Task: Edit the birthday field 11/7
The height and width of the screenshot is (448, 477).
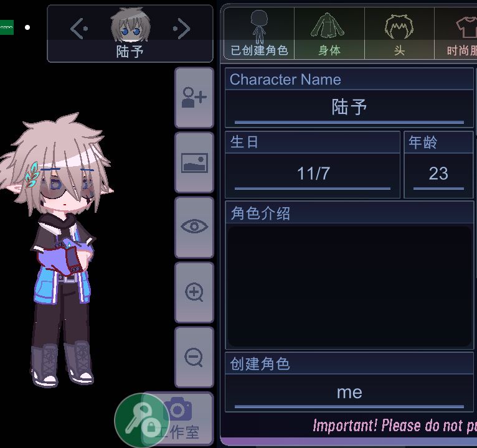Action: [313, 174]
